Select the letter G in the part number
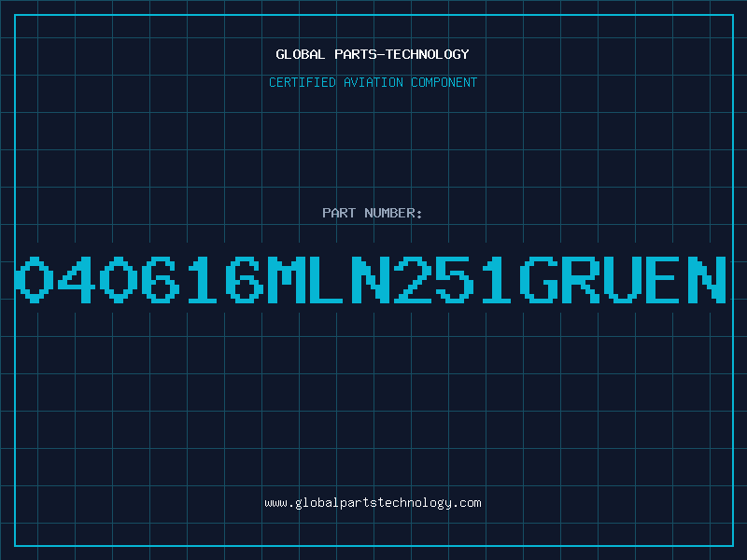The height and width of the screenshot is (560, 747). (539, 279)
